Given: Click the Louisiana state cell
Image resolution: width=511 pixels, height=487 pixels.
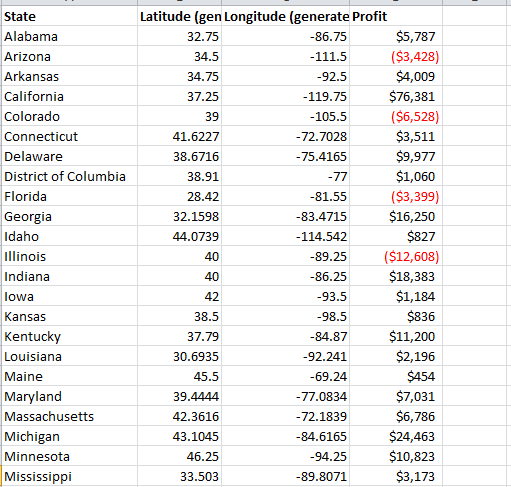Looking at the screenshot, I should tap(69, 356).
